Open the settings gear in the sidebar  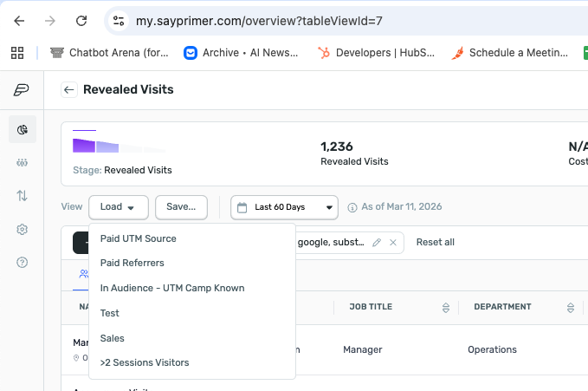pos(22,230)
